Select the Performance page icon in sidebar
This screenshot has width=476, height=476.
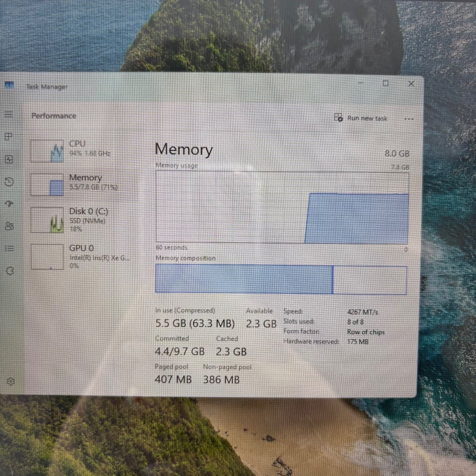tap(9, 159)
